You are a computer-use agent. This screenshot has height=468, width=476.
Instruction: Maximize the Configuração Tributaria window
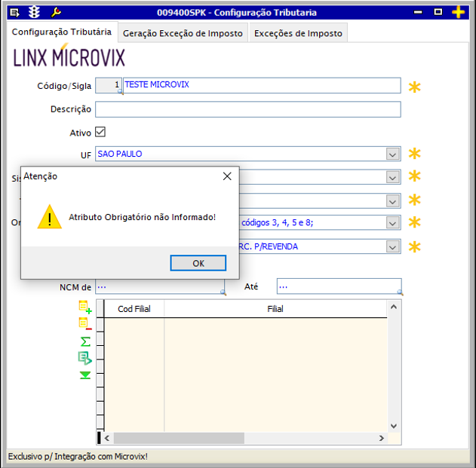(438, 12)
